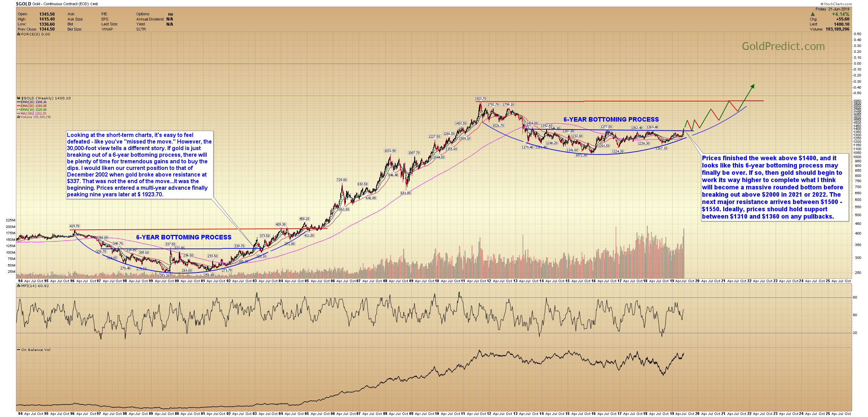868x417 pixels.
Task: Click the Chg value +55.60
Action: click(x=843, y=19)
